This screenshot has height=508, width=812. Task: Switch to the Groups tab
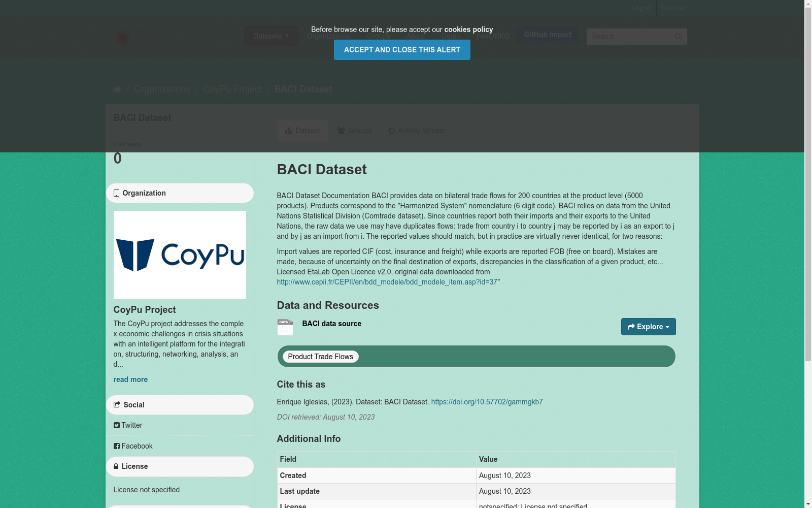coord(355,131)
